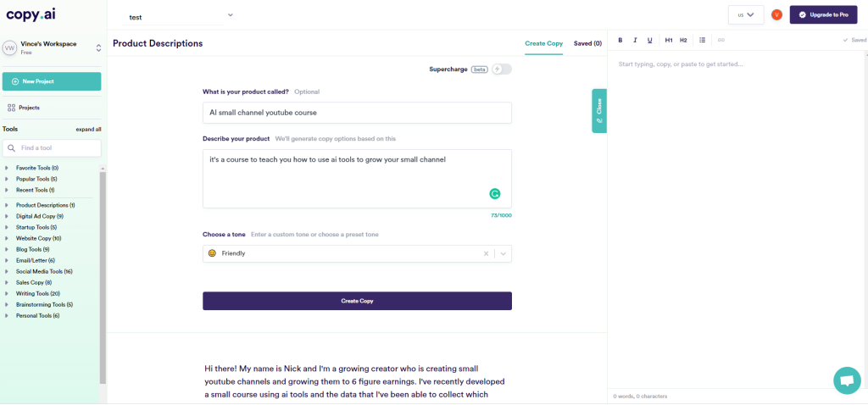The image size is (868, 405).
Task: Open the chat support bubble
Action: pos(847,380)
